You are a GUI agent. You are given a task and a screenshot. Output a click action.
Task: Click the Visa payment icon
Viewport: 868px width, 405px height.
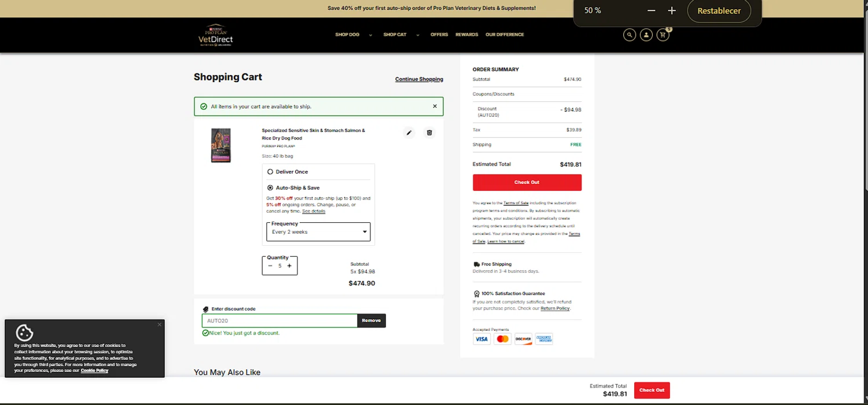(x=481, y=339)
